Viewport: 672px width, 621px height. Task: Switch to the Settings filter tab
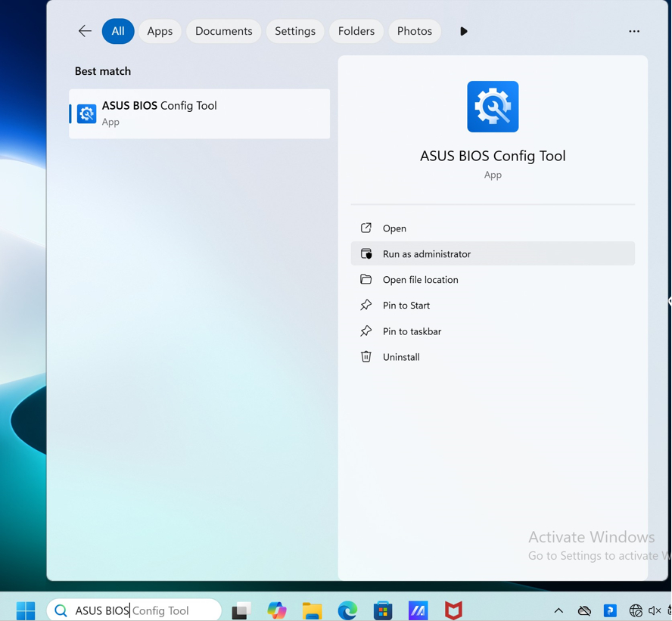pyautogui.click(x=295, y=31)
